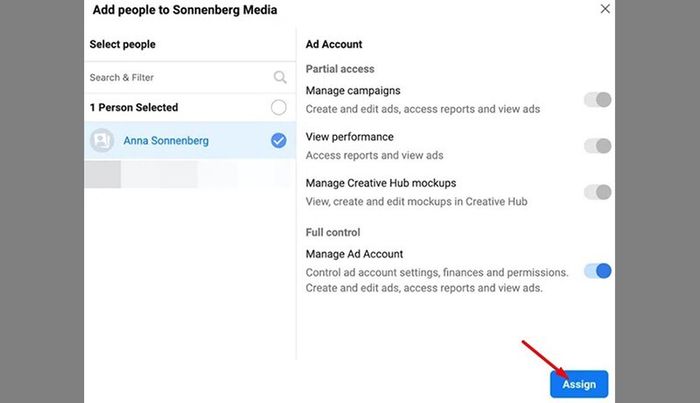Focus the Search & Filter field
This screenshot has height=403, width=700.
[190, 78]
